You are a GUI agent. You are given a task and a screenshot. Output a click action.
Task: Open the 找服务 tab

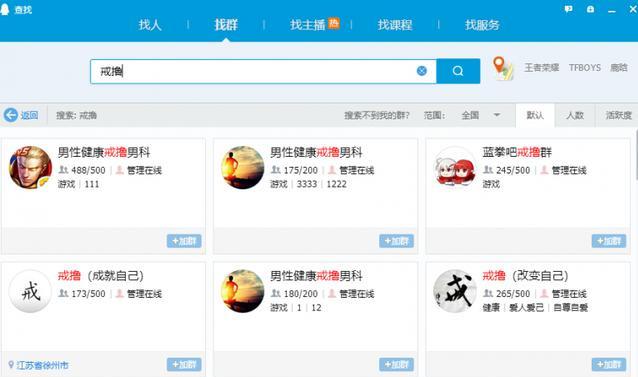click(x=482, y=25)
